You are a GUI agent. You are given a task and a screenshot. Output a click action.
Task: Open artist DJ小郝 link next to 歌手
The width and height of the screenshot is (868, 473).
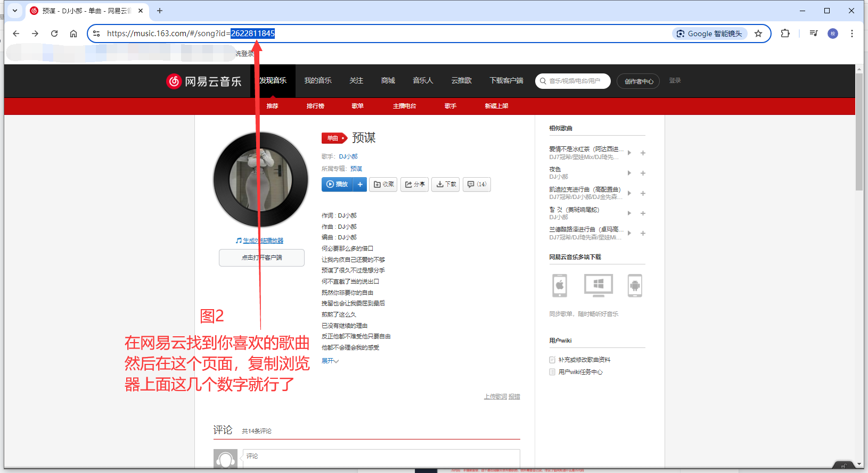348,156
